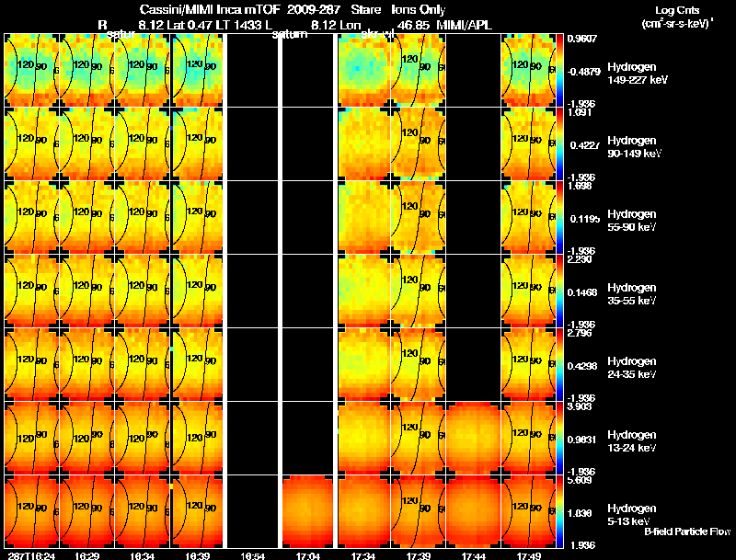
Task: Click the 'Hydrogen 24-35 keV' row label
Action: pyautogui.click(x=632, y=368)
